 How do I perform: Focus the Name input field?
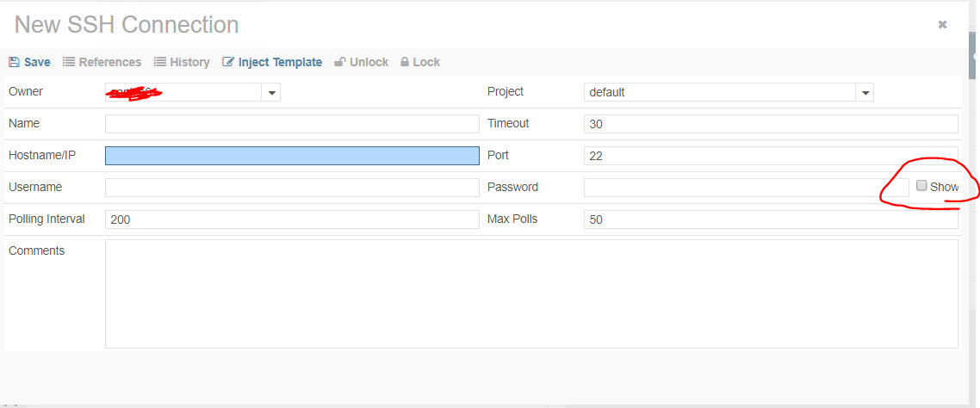[x=292, y=124]
